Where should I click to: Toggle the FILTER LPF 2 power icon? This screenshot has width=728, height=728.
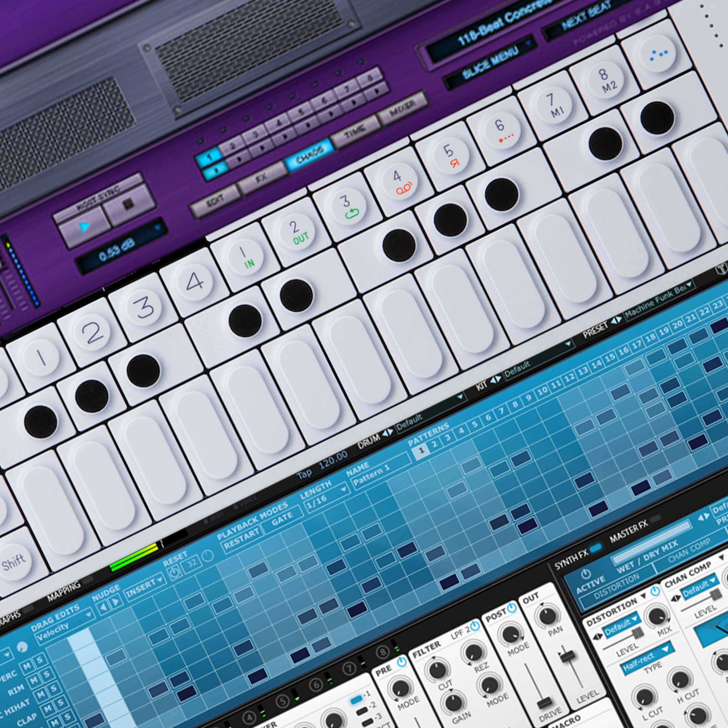[x=475, y=626]
